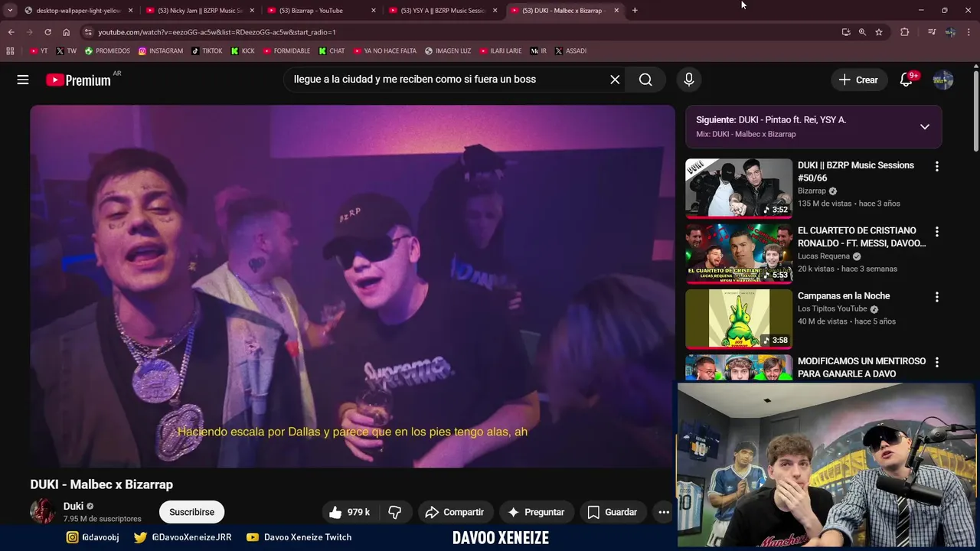Go to YouTube Premium home logo
Image resolution: width=980 pixels, height=551 pixels.
[x=79, y=80]
